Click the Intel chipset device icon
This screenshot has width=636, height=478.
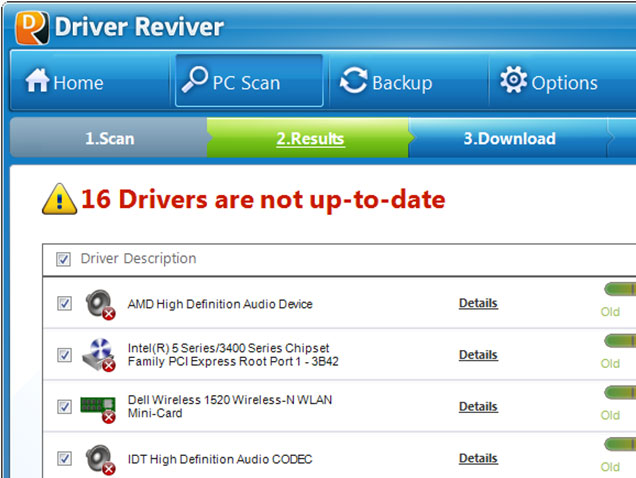tap(99, 355)
